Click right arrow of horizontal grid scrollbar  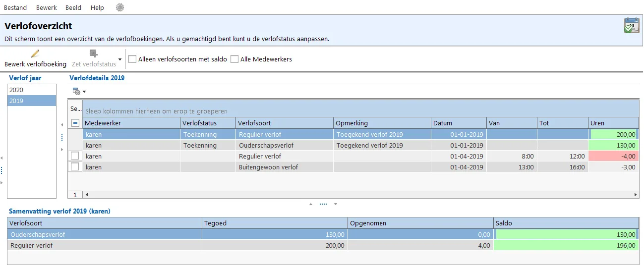point(636,195)
